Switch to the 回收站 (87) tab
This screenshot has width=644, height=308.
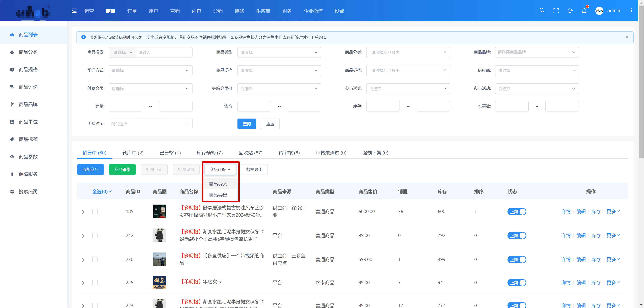[250, 153]
